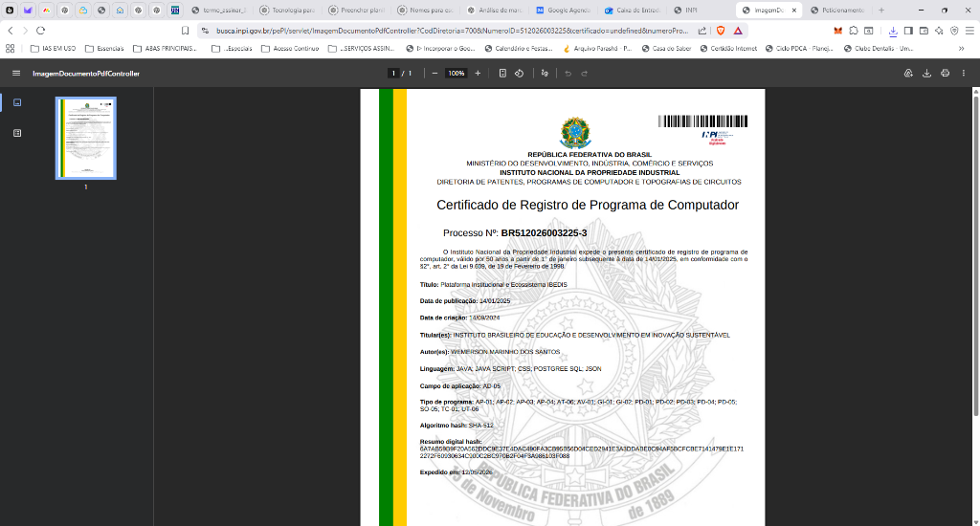Open the PDF viewer sidebar menu icon

pos(16,73)
